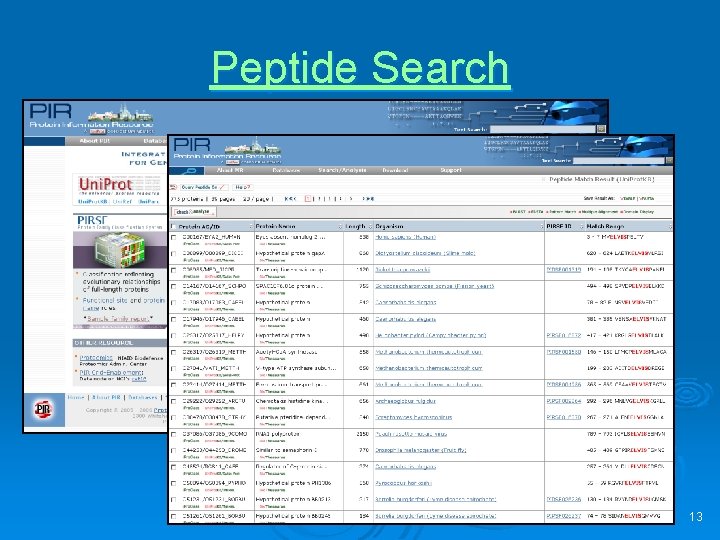Check the box for Pyrococcus horikoshii row
The height and width of the screenshot is (540, 720).
point(174,484)
